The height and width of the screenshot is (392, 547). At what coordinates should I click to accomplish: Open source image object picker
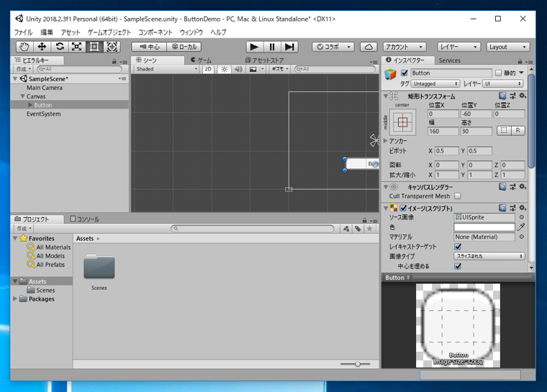(522, 217)
